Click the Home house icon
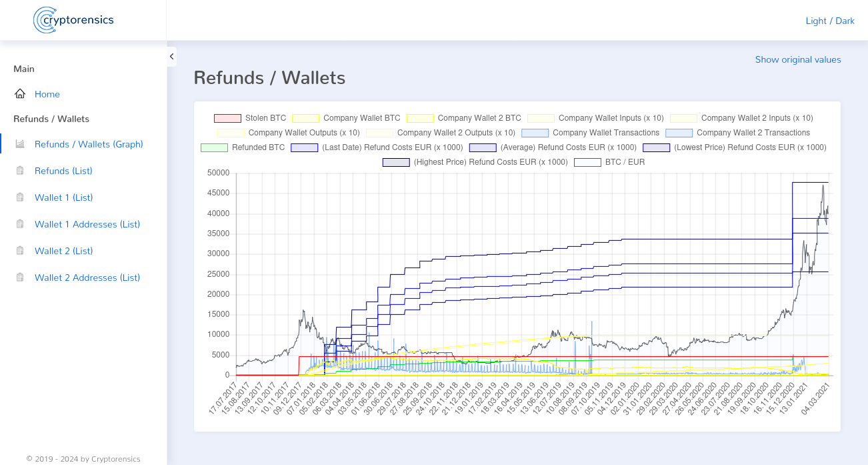The image size is (868, 465). tap(20, 94)
